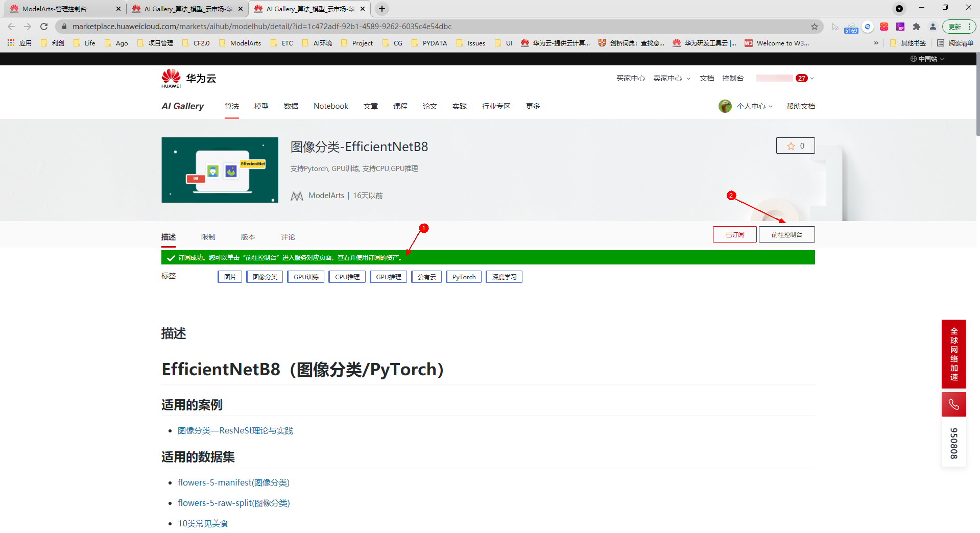Click the 前往控制台 button
Viewport: 980px width, 533px height.
786,234
